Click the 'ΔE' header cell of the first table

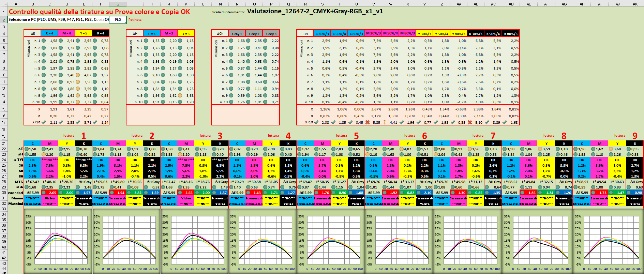point(33,33)
